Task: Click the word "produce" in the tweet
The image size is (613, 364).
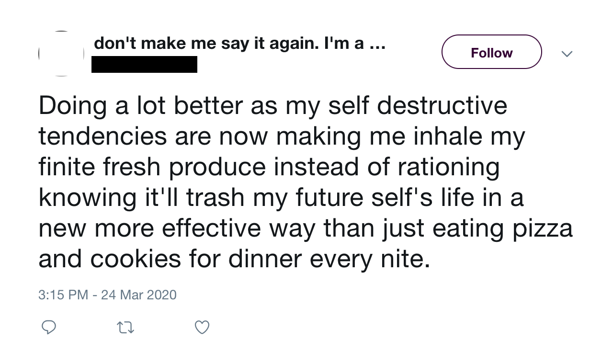Action: [x=217, y=167]
